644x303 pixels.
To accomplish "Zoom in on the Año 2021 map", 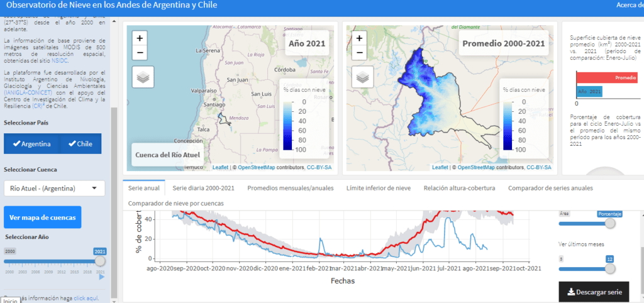I will click(x=140, y=38).
